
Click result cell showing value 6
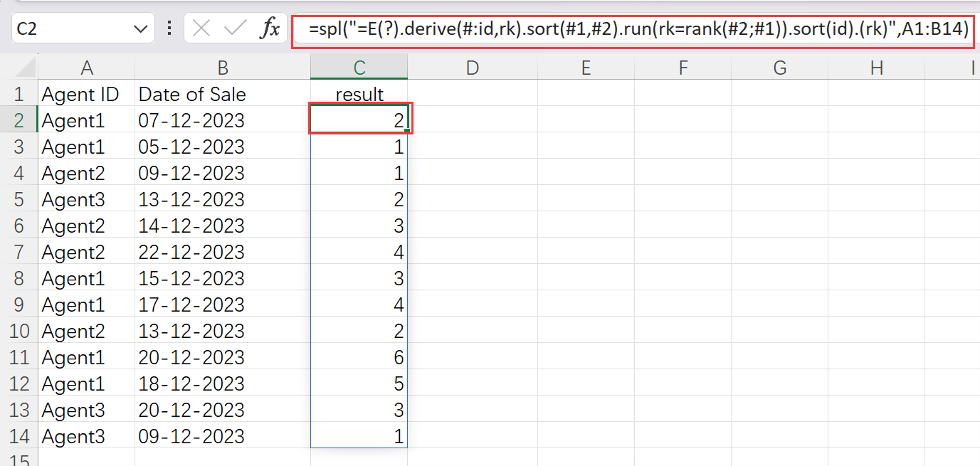tap(359, 357)
